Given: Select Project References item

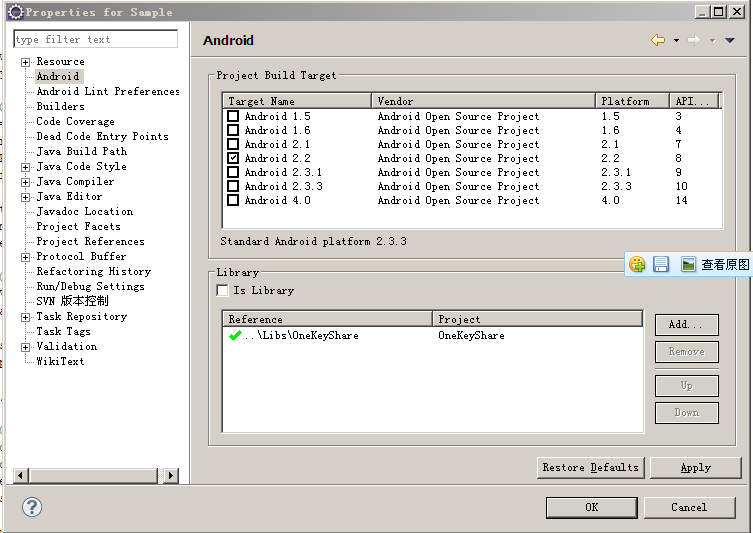Looking at the screenshot, I should point(90,242).
